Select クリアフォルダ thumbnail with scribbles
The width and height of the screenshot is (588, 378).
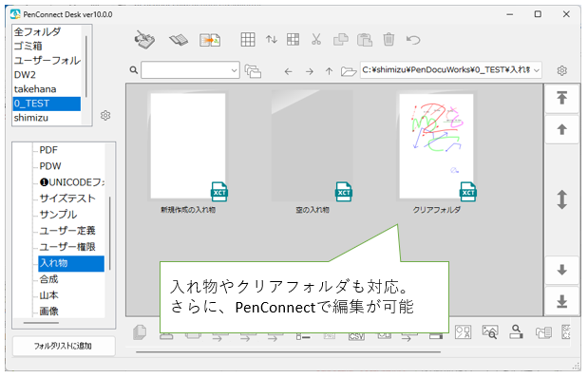[437, 152]
